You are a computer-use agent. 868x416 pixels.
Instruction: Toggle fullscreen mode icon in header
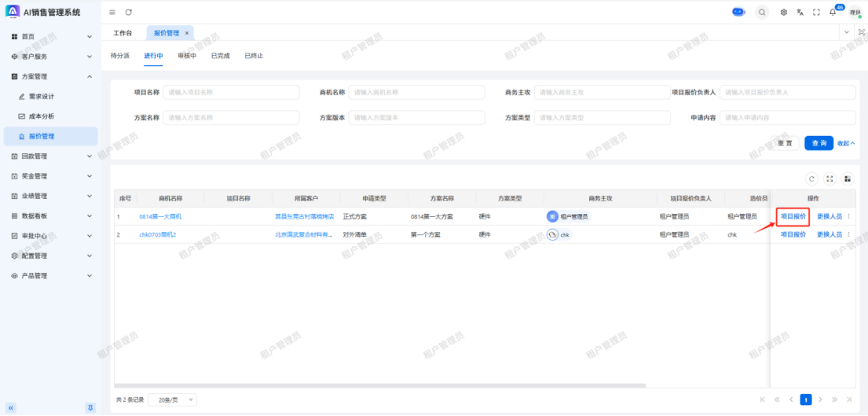point(816,12)
